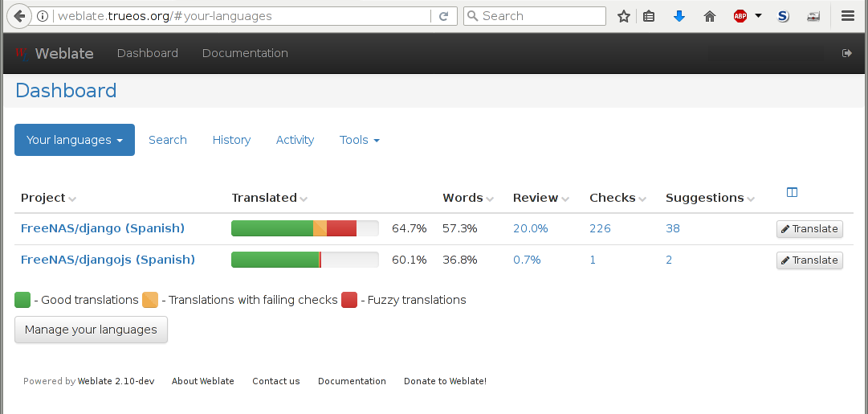868x414 pixels.
Task: Click the extension icon beside hamburger menu
Action: pyautogui.click(x=813, y=16)
